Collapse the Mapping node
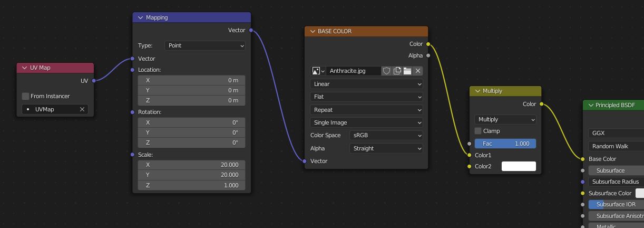Screen dimensions: 644x228 [141, 17]
